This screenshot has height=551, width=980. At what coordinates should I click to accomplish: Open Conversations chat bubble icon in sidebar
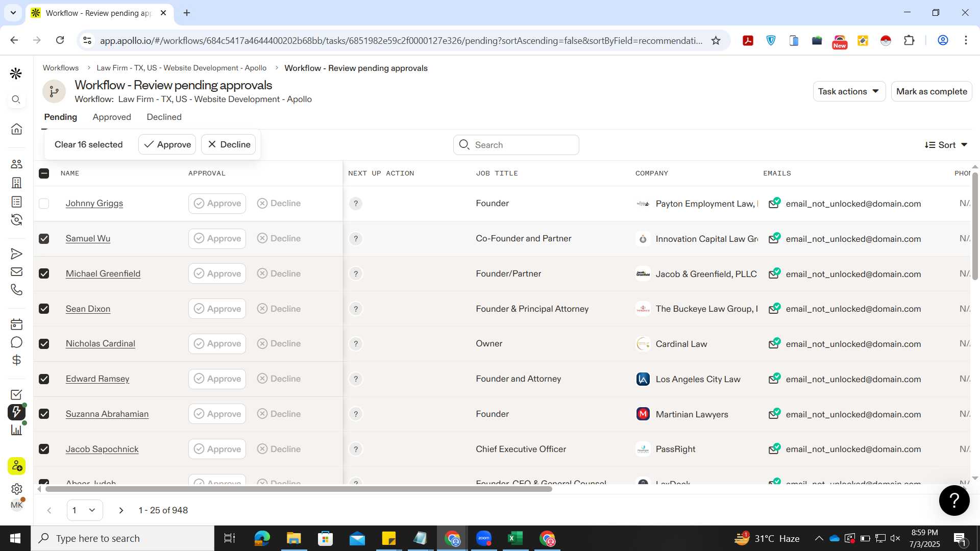[16, 342]
